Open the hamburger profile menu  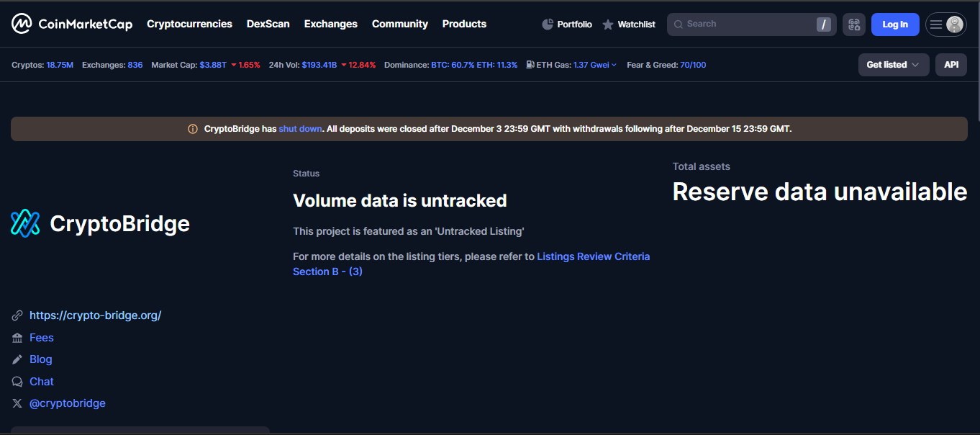click(x=936, y=24)
